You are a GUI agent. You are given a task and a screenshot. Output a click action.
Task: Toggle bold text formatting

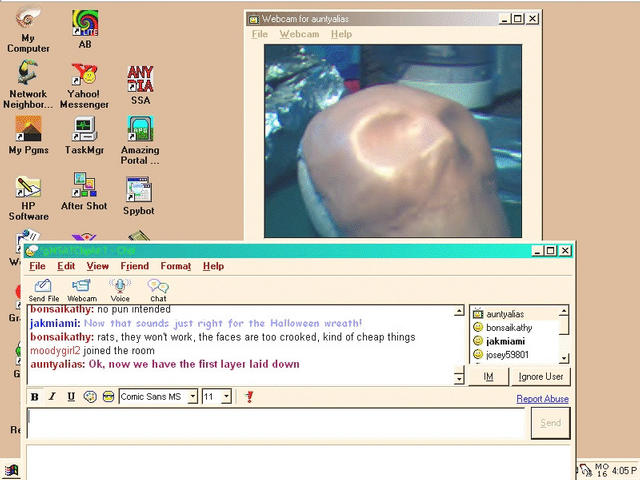(x=35, y=397)
